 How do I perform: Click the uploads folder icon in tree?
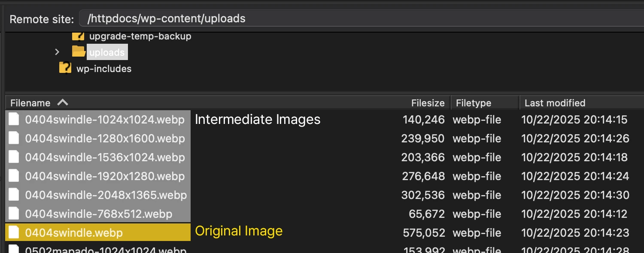pos(79,52)
